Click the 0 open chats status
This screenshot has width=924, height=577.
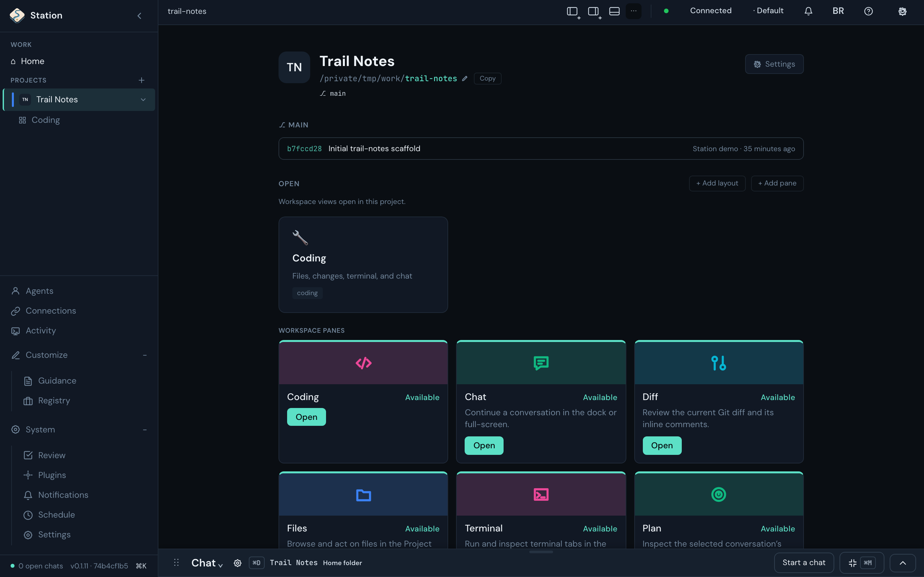coord(37,566)
